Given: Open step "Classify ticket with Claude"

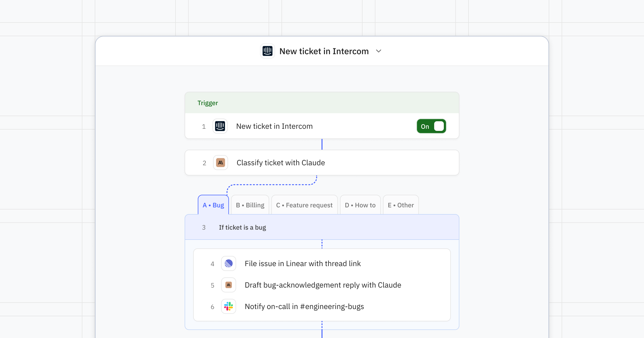Looking at the screenshot, I should (x=322, y=163).
